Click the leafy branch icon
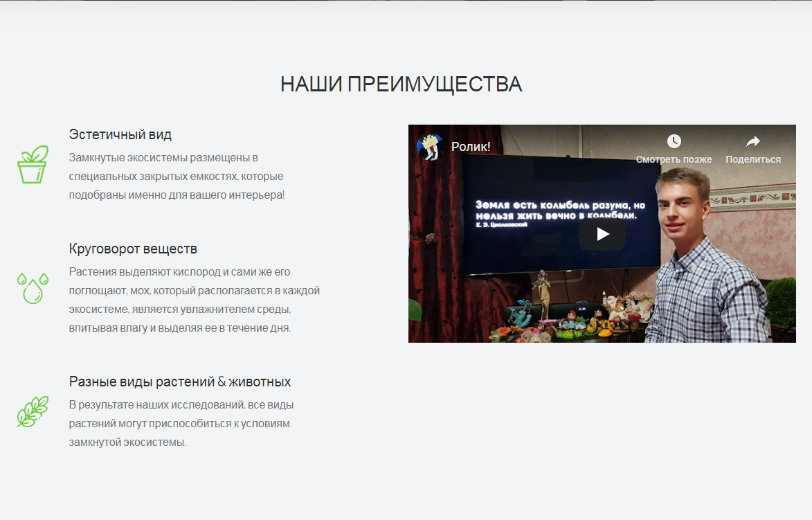 pyautogui.click(x=33, y=412)
